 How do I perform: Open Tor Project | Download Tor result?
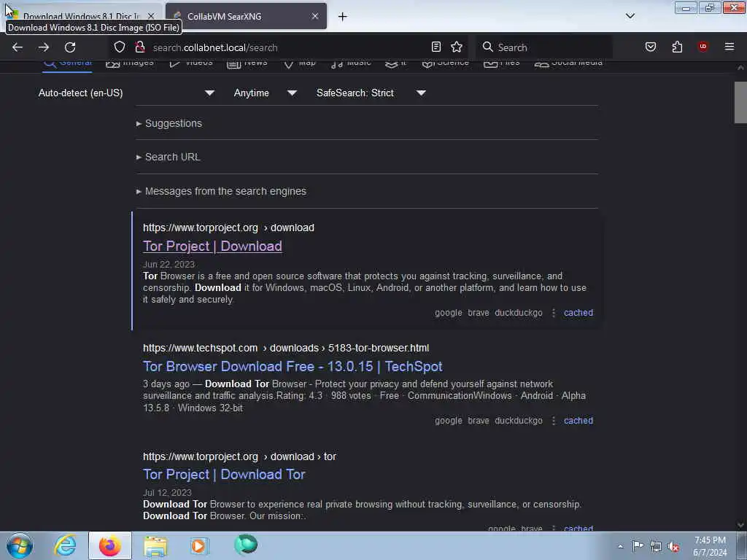[224, 474]
